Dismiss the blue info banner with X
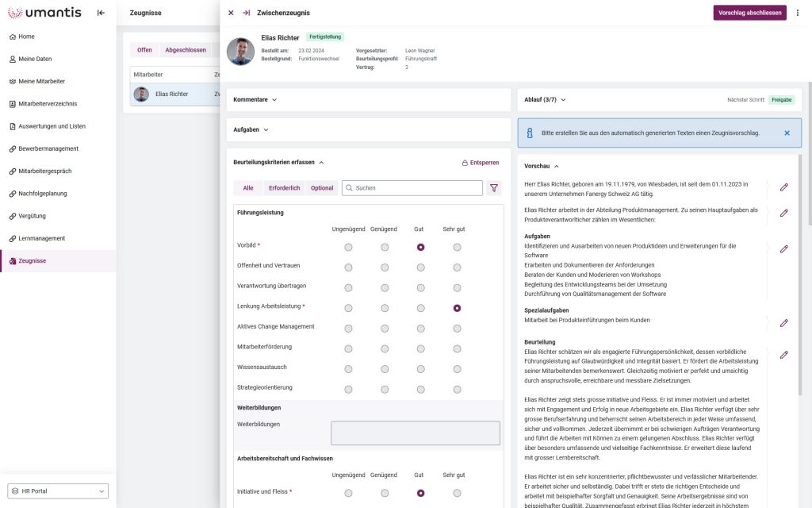The height and width of the screenshot is (508, 812). point(787,133)
